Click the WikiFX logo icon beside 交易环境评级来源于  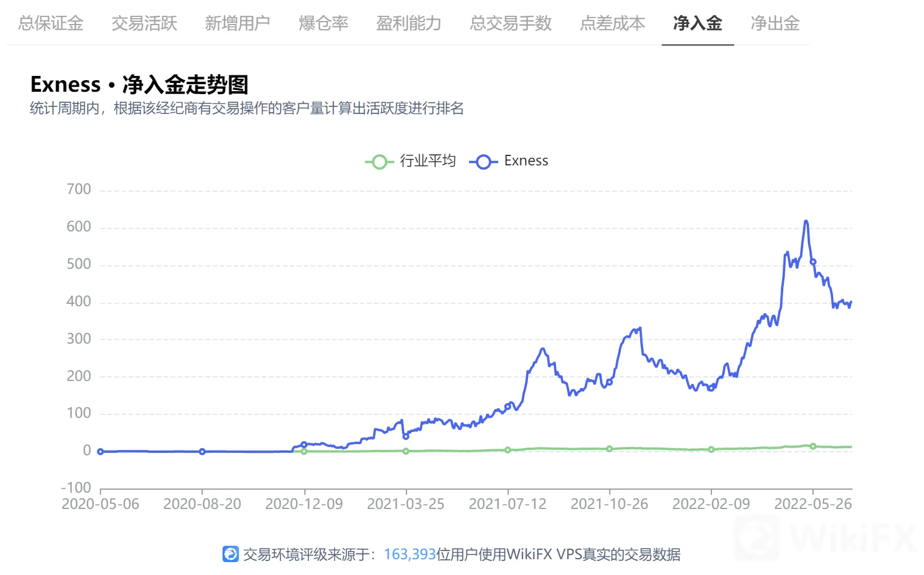point(231,554)
